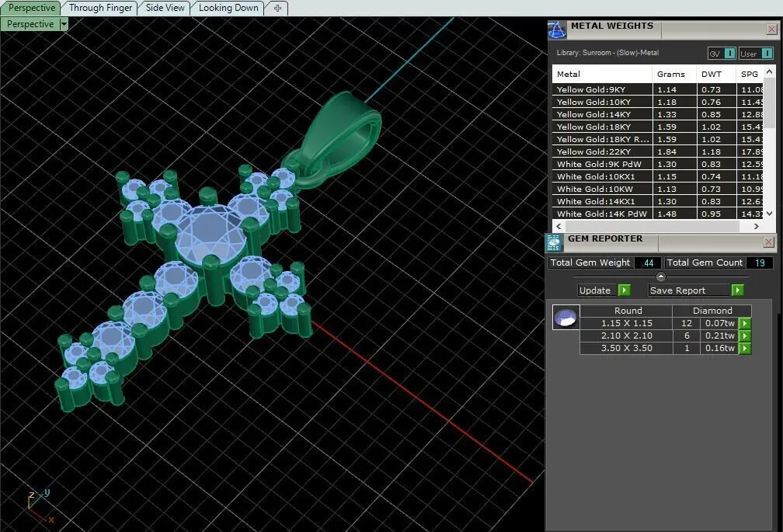Click the round gem shape thumbnail
Screen dimensions: 783x532
tap(565, 318)
